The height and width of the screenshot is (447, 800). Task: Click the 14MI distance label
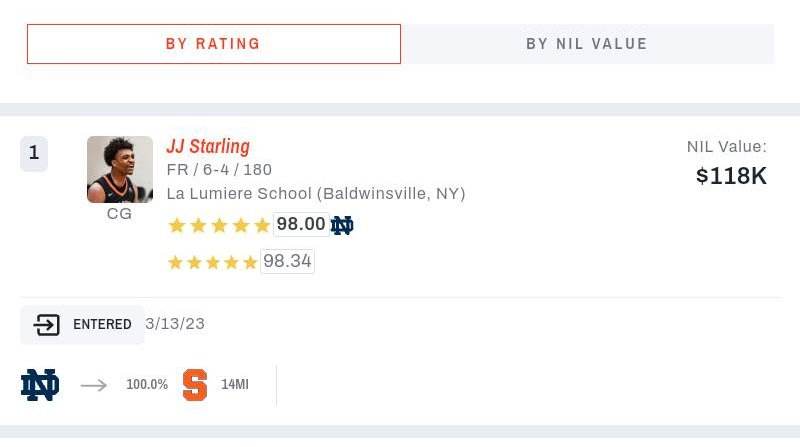[235, 385]
